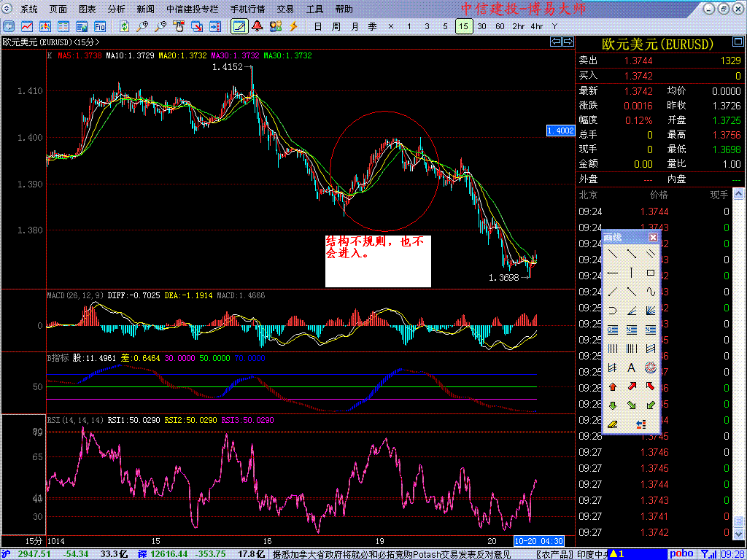
Task: Place a green down-right arrow marker
Action: [x=632, y=405]
